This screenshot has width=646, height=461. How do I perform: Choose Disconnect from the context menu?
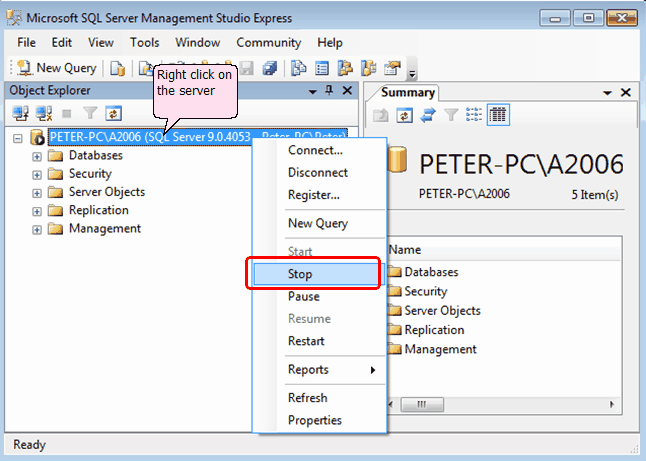[319, 173]
